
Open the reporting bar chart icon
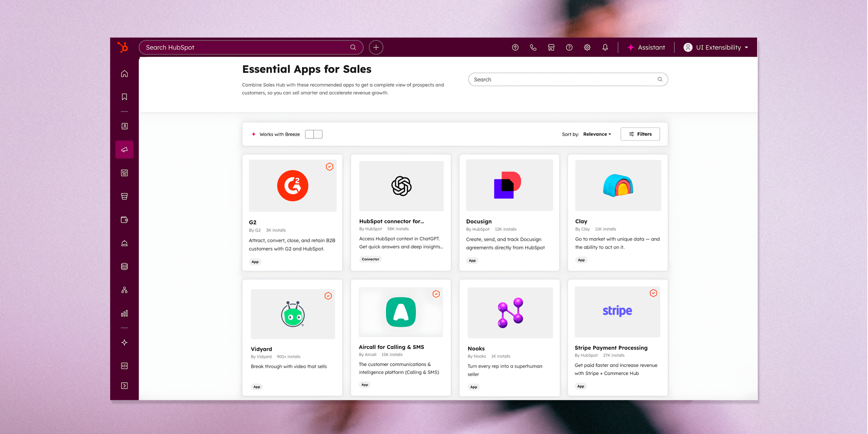coord(124,313)
